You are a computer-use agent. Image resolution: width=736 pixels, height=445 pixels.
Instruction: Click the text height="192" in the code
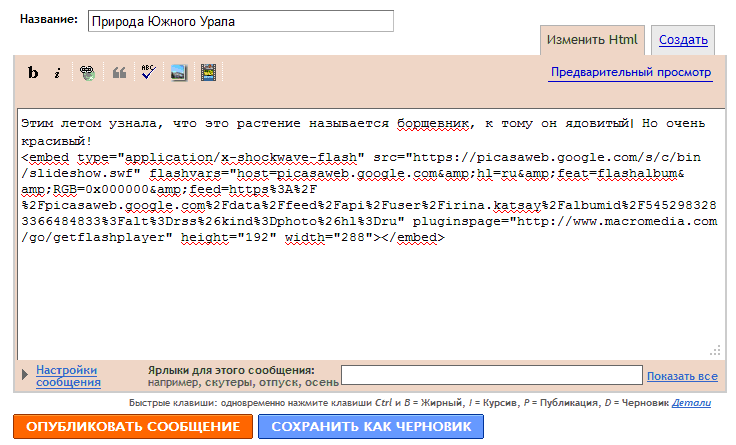pyautogui.click(x=228, y=238)
